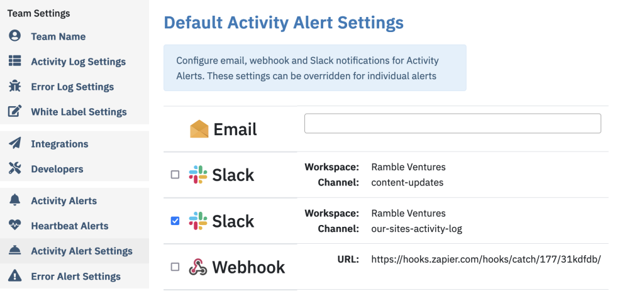The height and width of the screenshot is (291, 644).
Task: Uncheck Slack our-sites-activity-log channel checkbox
Action: [175, 221]
